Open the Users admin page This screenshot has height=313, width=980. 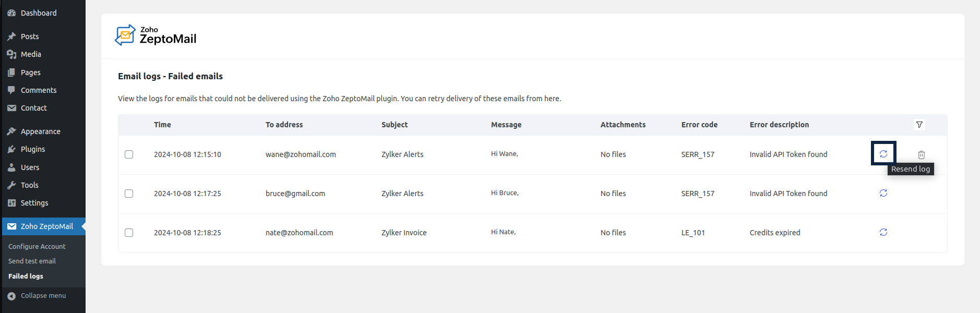click(x=30, y=167)
